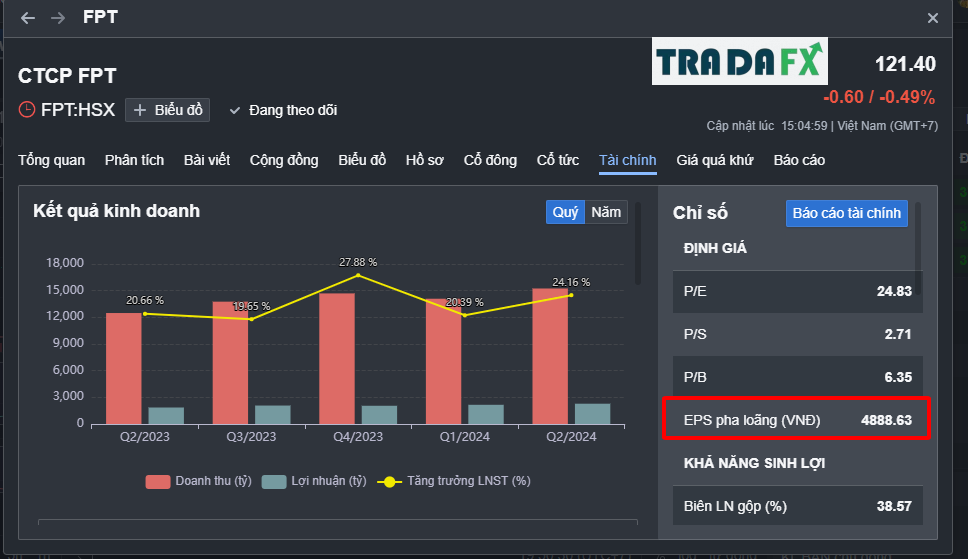This screenshot has width=968, height=559.
Task: Go forward with the right arrow icon
Action: pyautogui.click(x=58, y=18)
